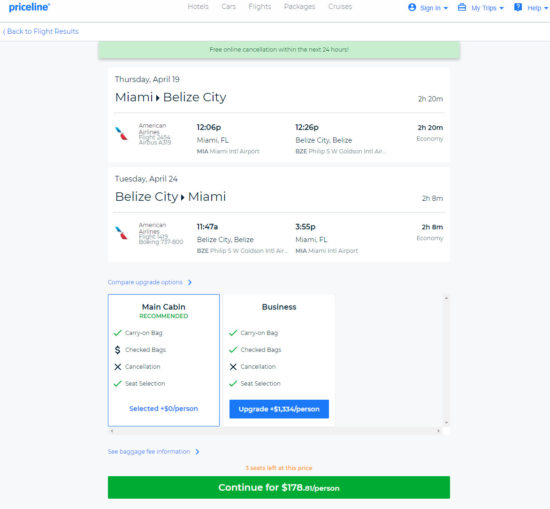The image size is (550, 509).
Task: Go Back to Flight Results
Action: (41, 31)
